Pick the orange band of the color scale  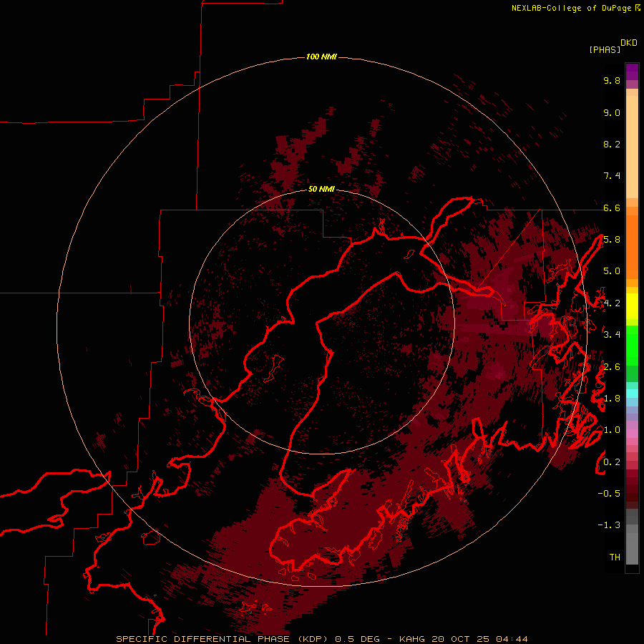pos(632,246)
